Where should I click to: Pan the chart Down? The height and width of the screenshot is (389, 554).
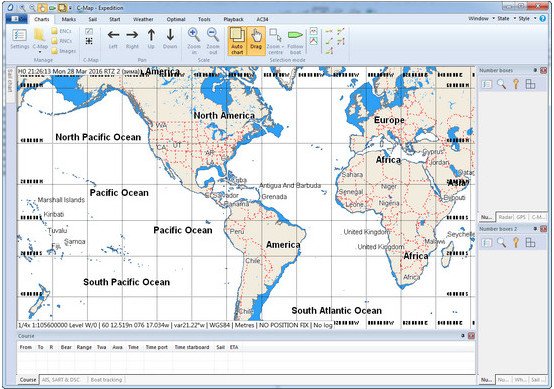(x=170, y=39)
